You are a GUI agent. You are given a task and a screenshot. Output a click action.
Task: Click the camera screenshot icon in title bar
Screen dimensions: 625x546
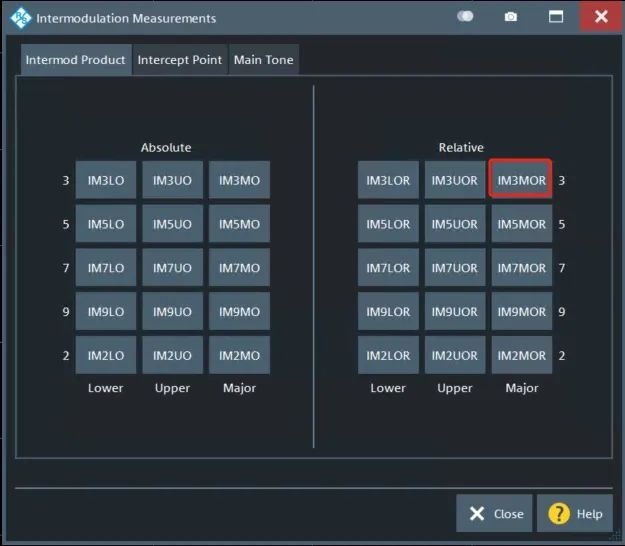tap(511, 17)
